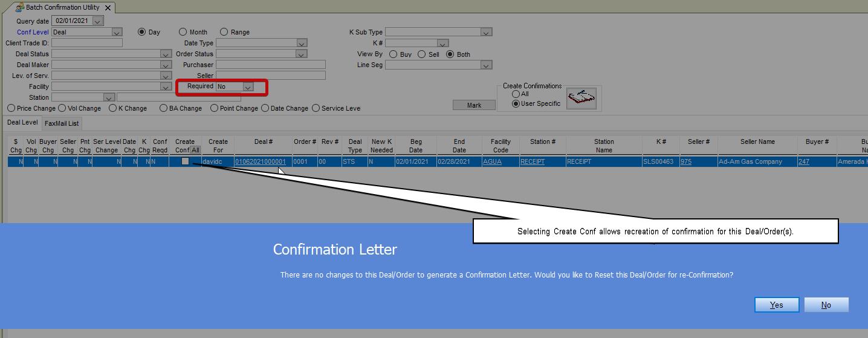868x338 pixels.
Task: Set View By to Sell
Action: pyautogui.click(x=422, y=54)
